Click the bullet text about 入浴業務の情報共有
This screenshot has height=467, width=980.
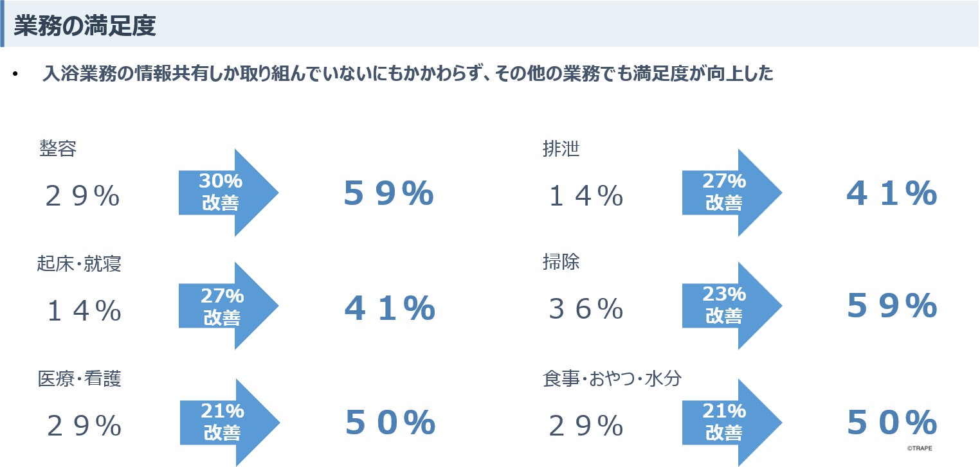tap(408, 74)
